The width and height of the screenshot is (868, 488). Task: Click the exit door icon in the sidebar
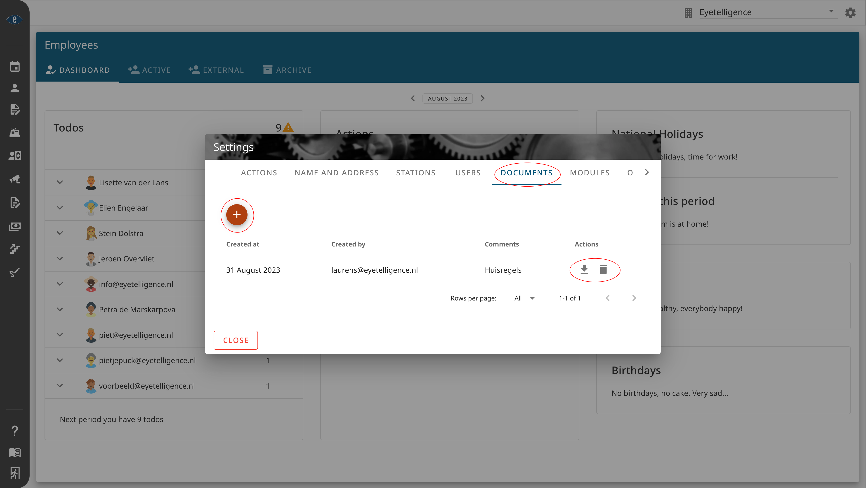[x=14, y=473]
